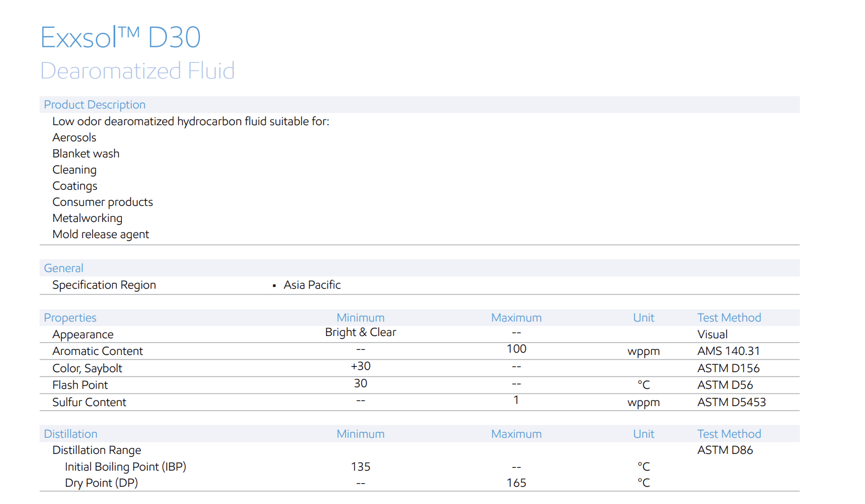Image resolution: width=865 pixels, height=504 pixels.
Task: Click the 'Consumer products' list entry
Action: click(102, 202)
